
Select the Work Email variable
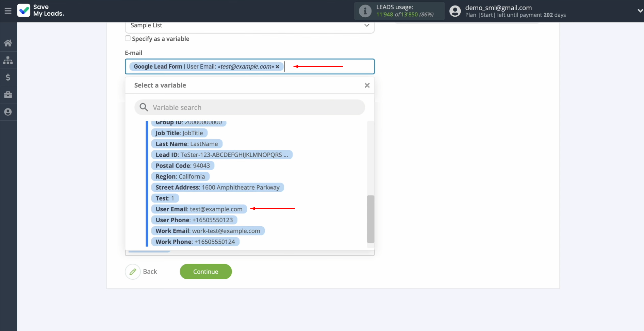pos(208,231)
